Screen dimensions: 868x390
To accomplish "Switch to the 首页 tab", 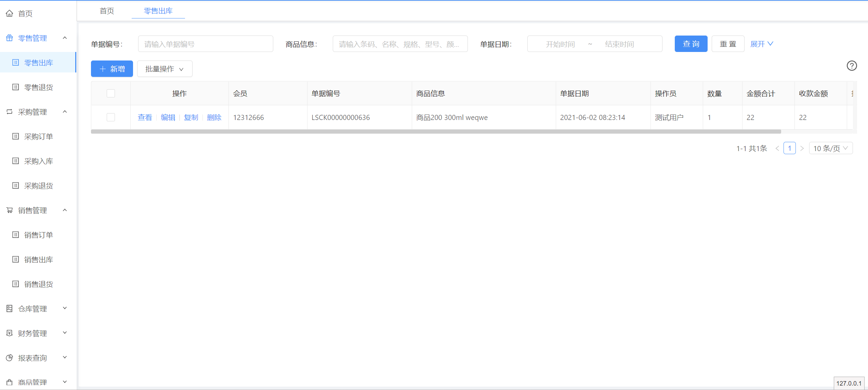I will pos(106,11).
